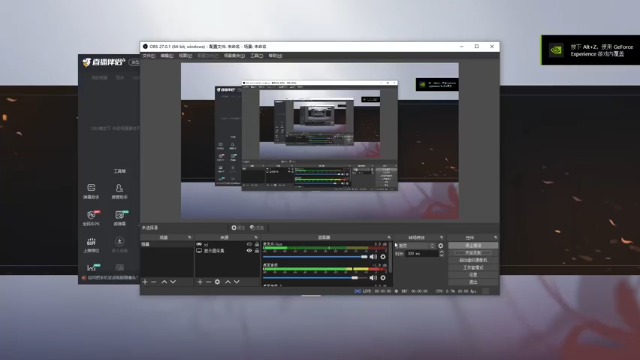Move the selected source up in the Sources list
This screenshot has height=360, width=640.
[x=228, y=282]
